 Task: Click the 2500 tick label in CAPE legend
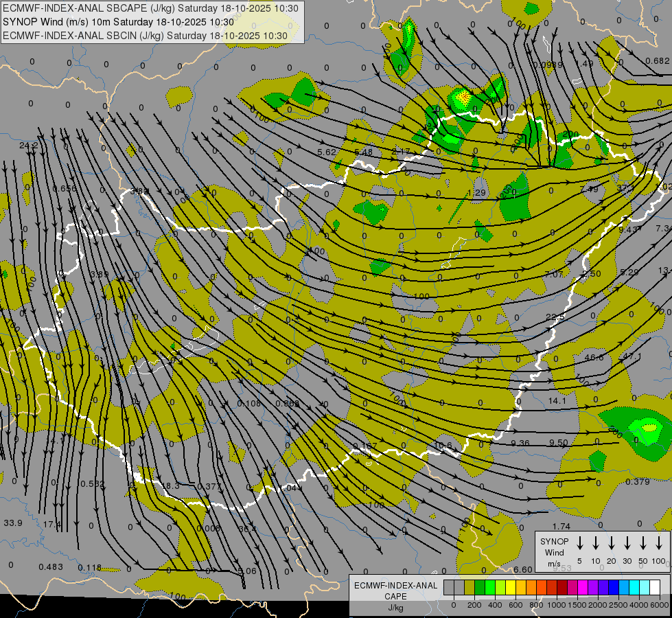[x=618, y=605]
